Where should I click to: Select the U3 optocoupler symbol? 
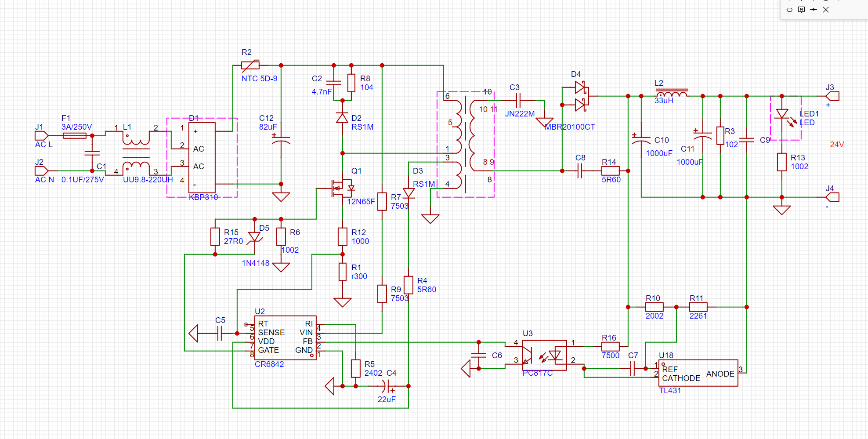pyautogui.click(x=545, y=355)
